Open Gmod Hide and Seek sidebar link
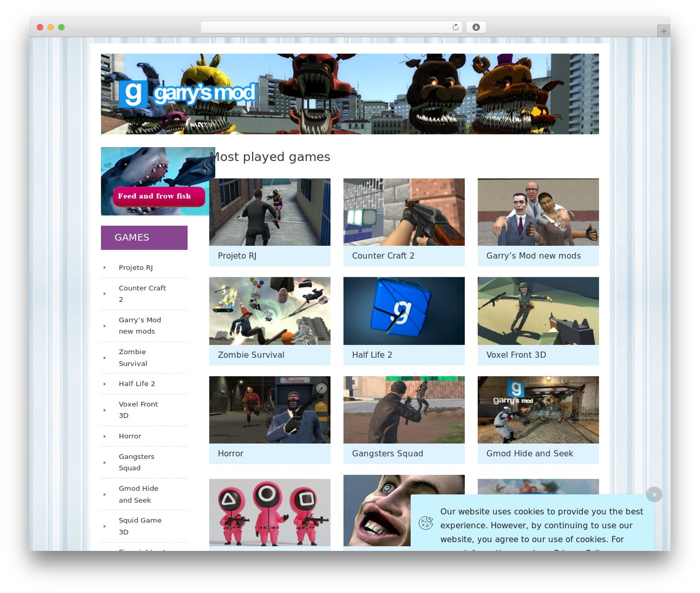Image resolution: width=700 pixels, height=593 pixels. pyautogui.click(x=138, y=494)
